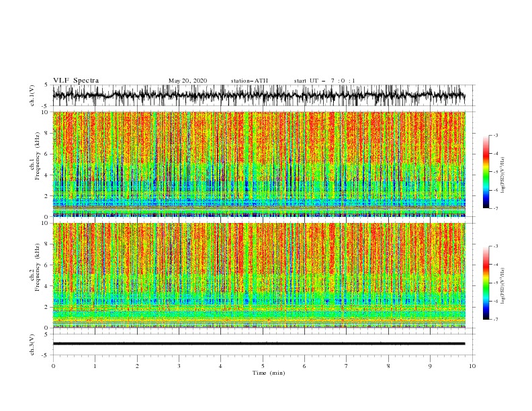This screenshot has width=532, height=411.
Task: Click the "7" tick on the time axis
Action: (347, 366)
